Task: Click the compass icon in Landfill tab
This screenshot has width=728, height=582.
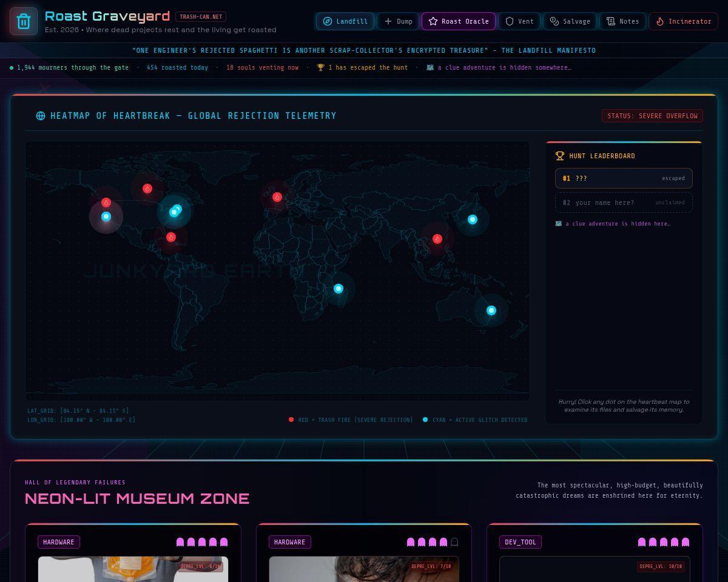Action: coord(328,21)
